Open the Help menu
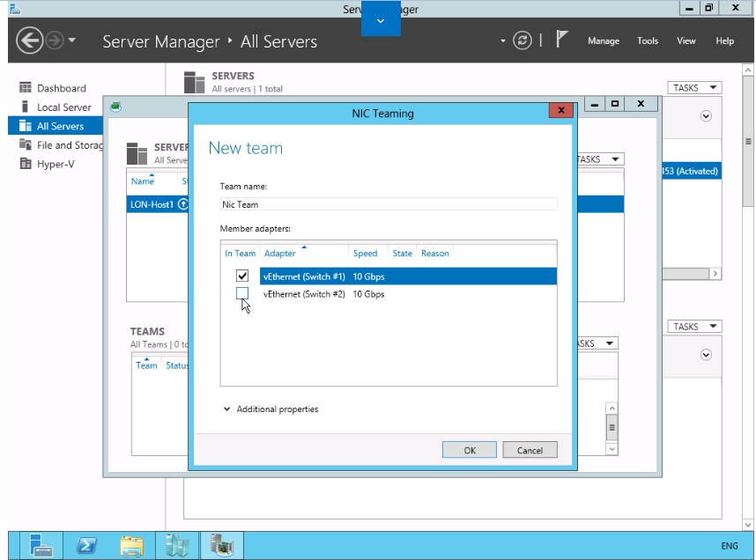Image resolution: width=756 pixels, height=560 pixels. coord(724,41)
